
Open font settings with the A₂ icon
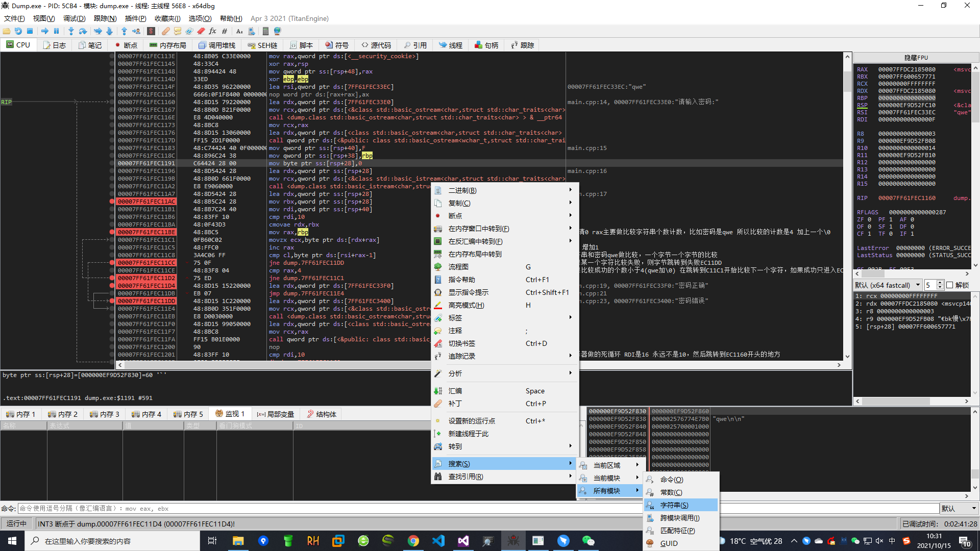tap(239, 31)
